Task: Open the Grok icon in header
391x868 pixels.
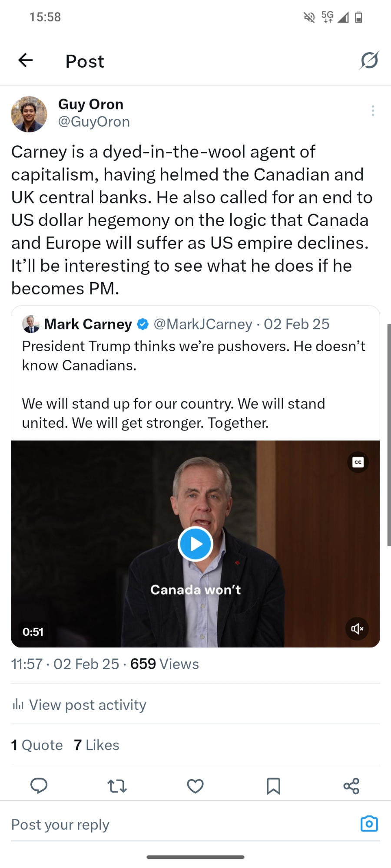Action: point(369,60)
